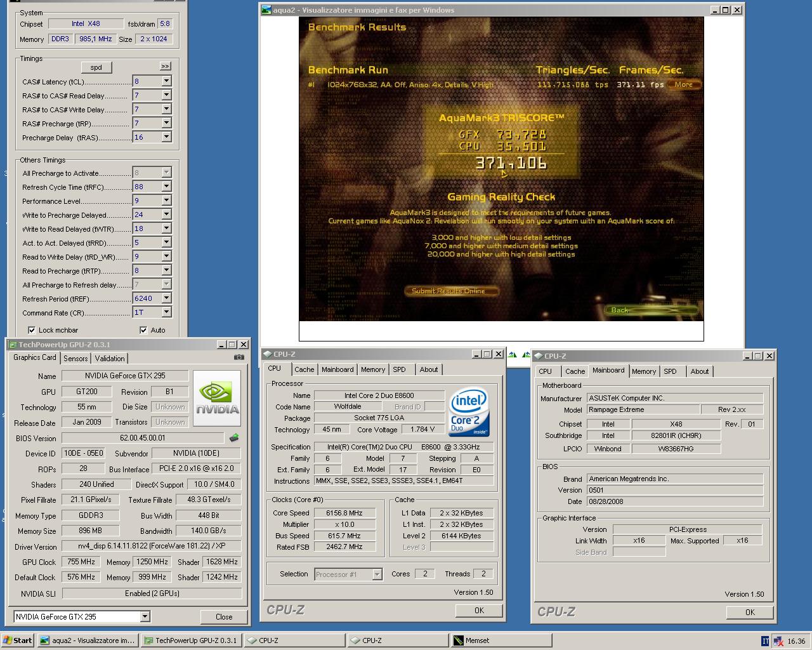Open the CPU tab in the CPU-Z Mainboard window
This screenshot has height=650, width=812.
pyautogui.click(x=545, y=371)
